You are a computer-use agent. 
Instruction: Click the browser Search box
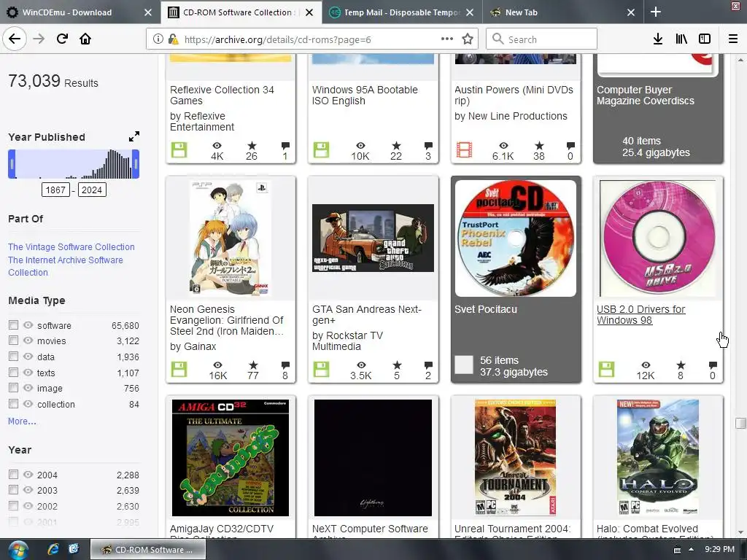point(542,39)
